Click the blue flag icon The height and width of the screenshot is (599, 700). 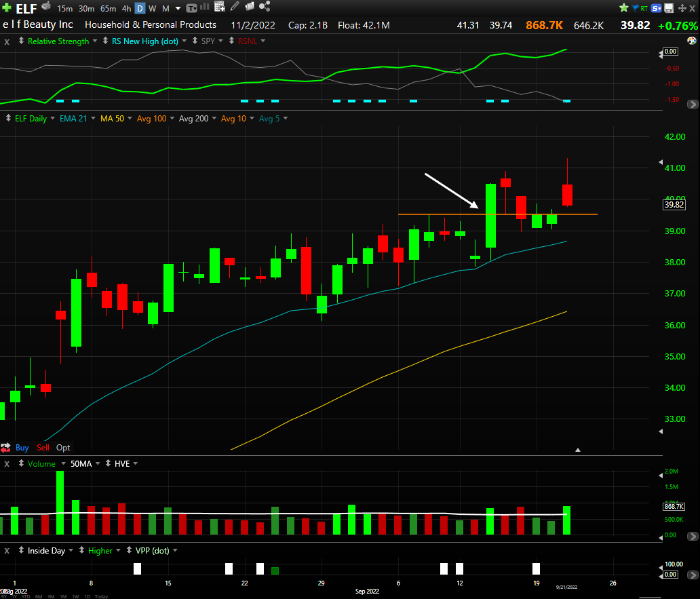pos(636,7)
